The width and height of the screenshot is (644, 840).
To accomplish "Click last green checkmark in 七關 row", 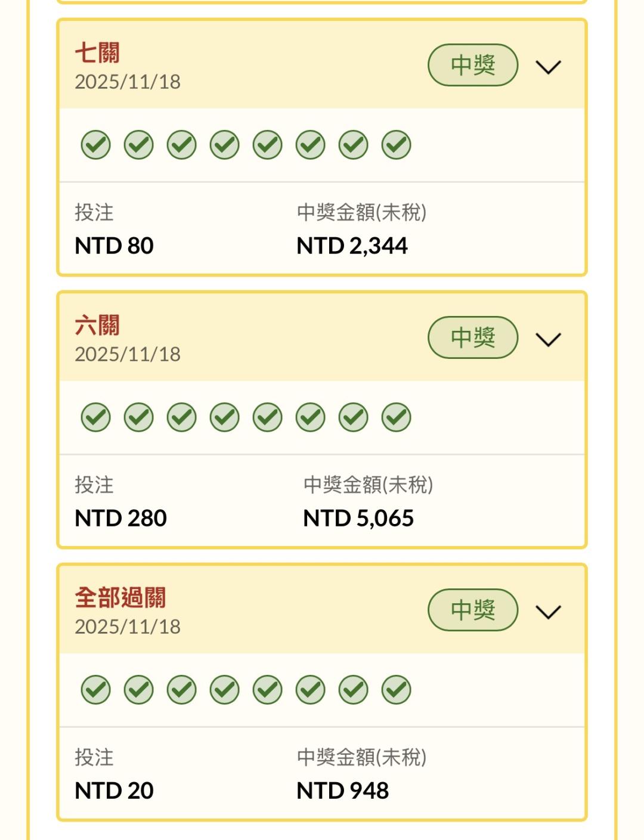I will (x=397, y=145).
